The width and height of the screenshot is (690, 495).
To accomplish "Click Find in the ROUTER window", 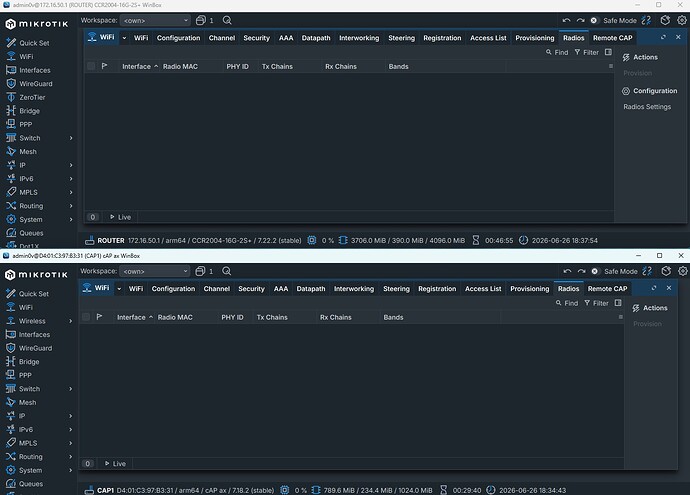I will 557,52.
